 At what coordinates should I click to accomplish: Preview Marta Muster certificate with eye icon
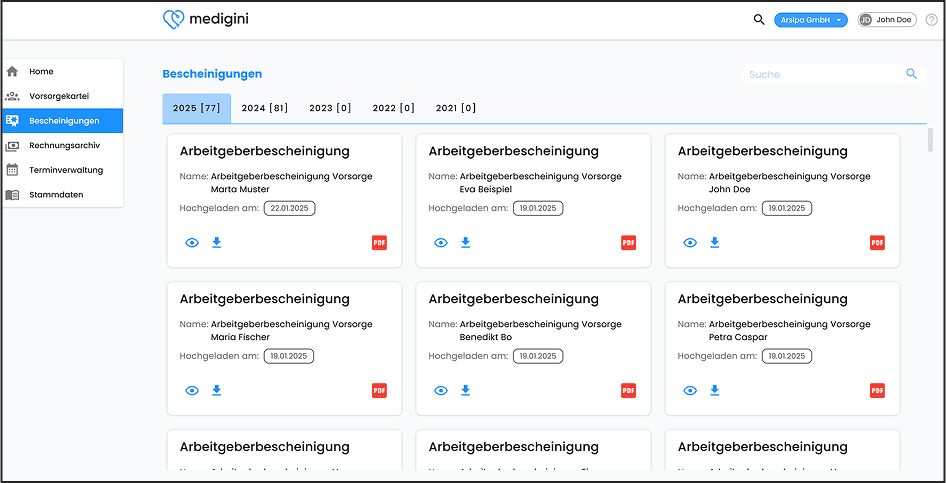(x=192, y=243)
